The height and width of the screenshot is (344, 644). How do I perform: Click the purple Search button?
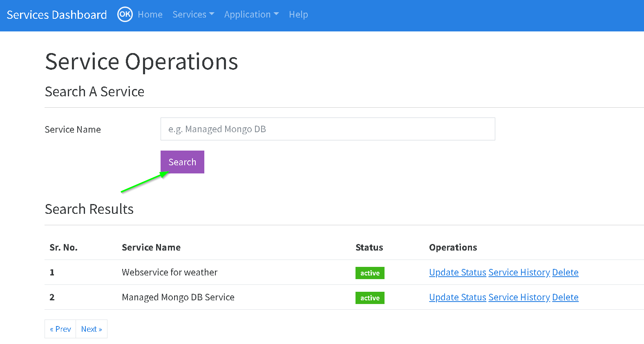click(182, 162)
